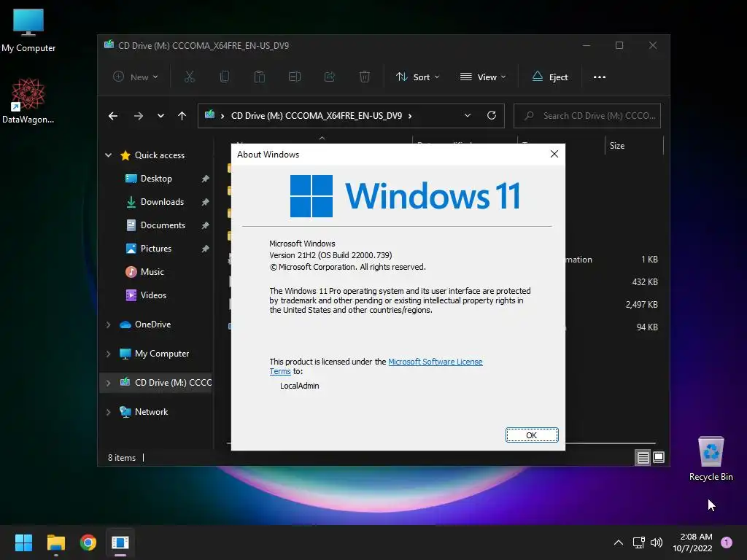Expand the CD Drive (M:) tree node
Screen dimensions: 747x560
[108, 383]
